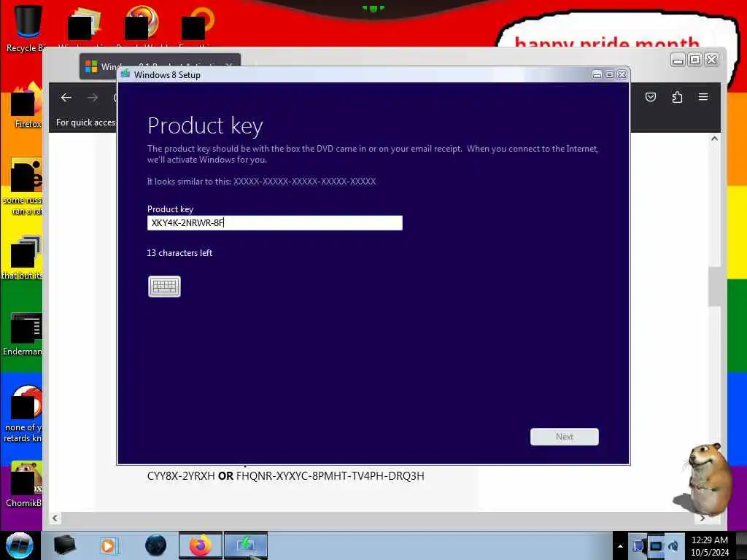Open the ChomikB desktop icon
Image resolution: width=747 pixels, height=560 pixels.
point(24,484)
